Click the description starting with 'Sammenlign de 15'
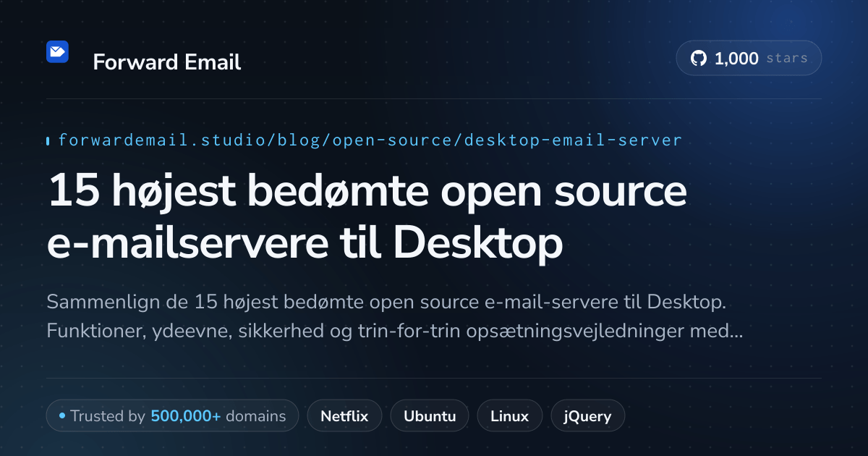Screen dimensions: 868x456 click(x=395, y=316)
